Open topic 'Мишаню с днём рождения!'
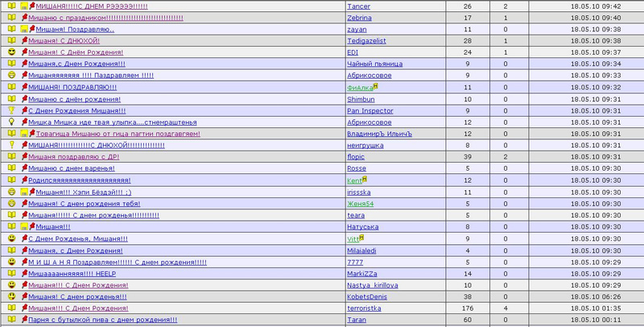This screenshot has height=327, width=644. (x=74, y=99)
